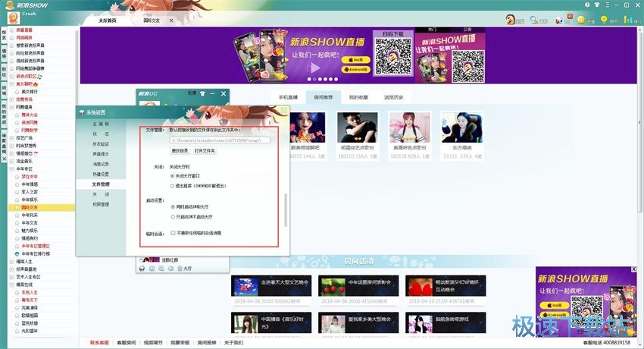Expand the 流金音乐 tree node
The height and width of the screenshot is (349, 644).
click(11, 161)
